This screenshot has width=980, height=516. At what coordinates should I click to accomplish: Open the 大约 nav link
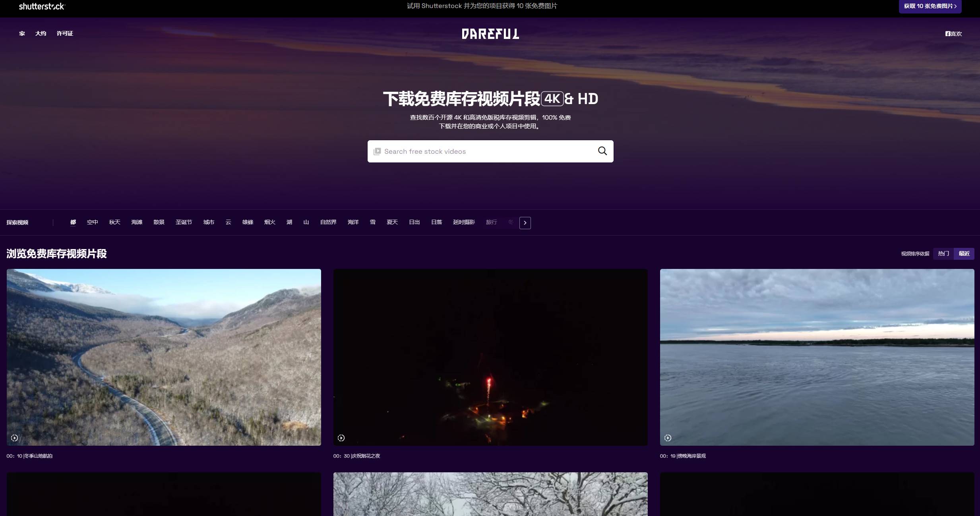click(x=41, y=33)
